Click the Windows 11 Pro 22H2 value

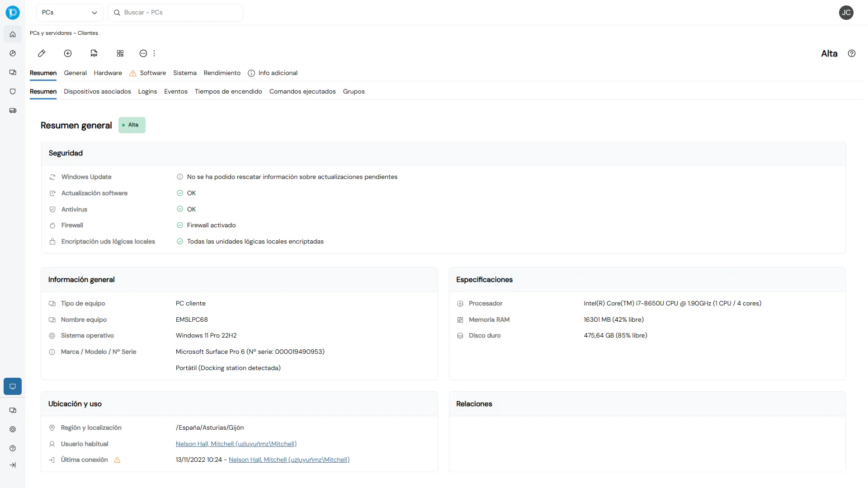(x=206, y=336)
